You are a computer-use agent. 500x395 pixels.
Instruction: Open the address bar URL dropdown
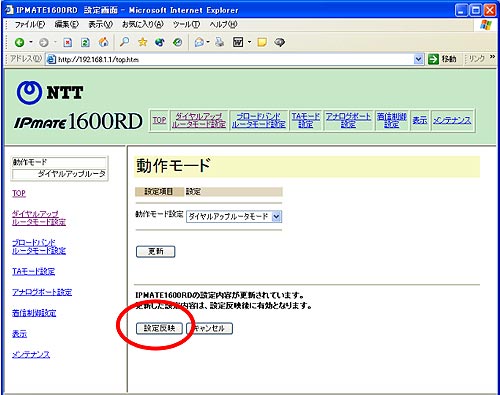(x=418, y=59)
